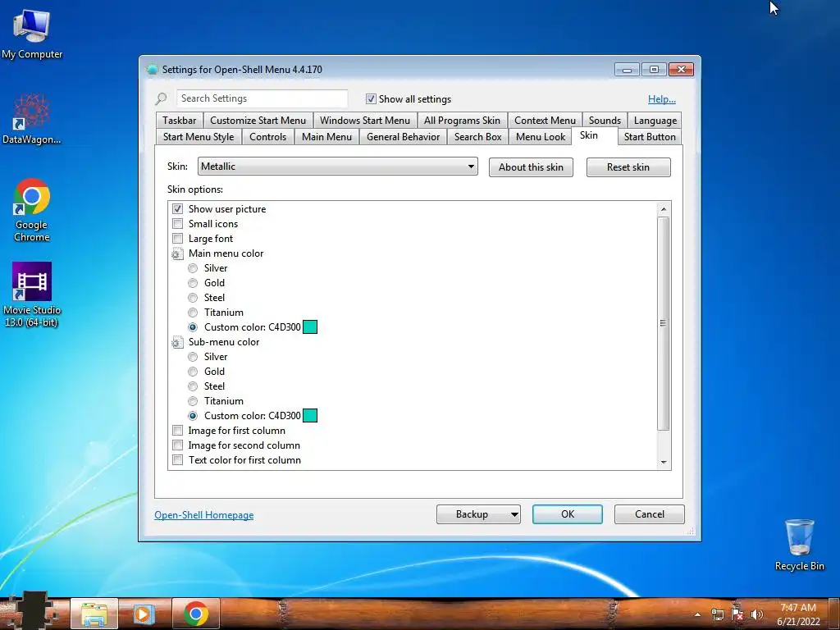This screenshot has width=840, height=630.
Task: Launch Google Chrome from the desktop
Action: click(x=32, y=210)
